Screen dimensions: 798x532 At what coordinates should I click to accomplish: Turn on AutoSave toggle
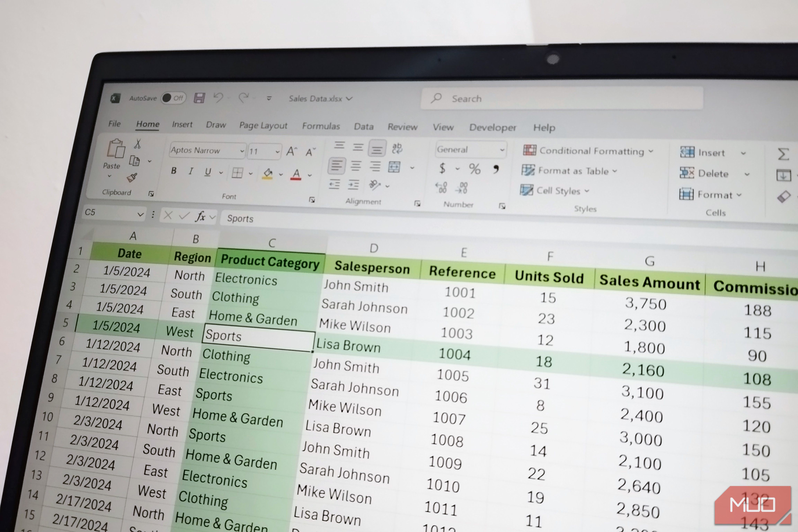coord(173,98)
